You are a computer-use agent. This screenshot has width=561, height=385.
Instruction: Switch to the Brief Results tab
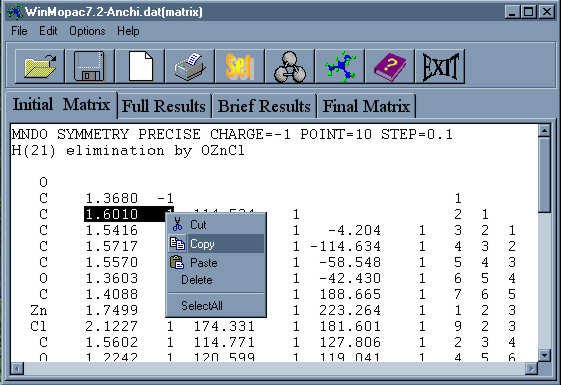pos(264,106)
